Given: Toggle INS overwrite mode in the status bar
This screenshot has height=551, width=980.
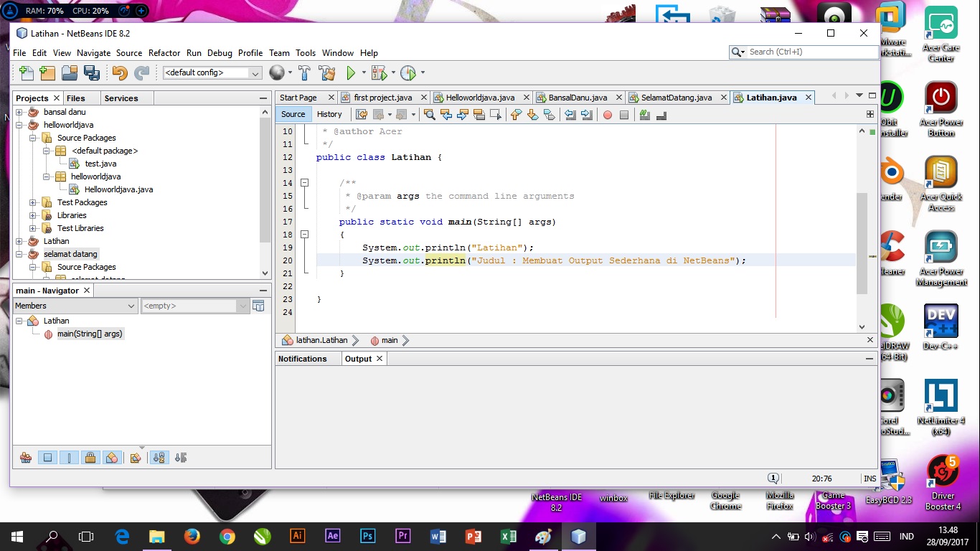Looking at the screenshot, I should click(869, 477).
